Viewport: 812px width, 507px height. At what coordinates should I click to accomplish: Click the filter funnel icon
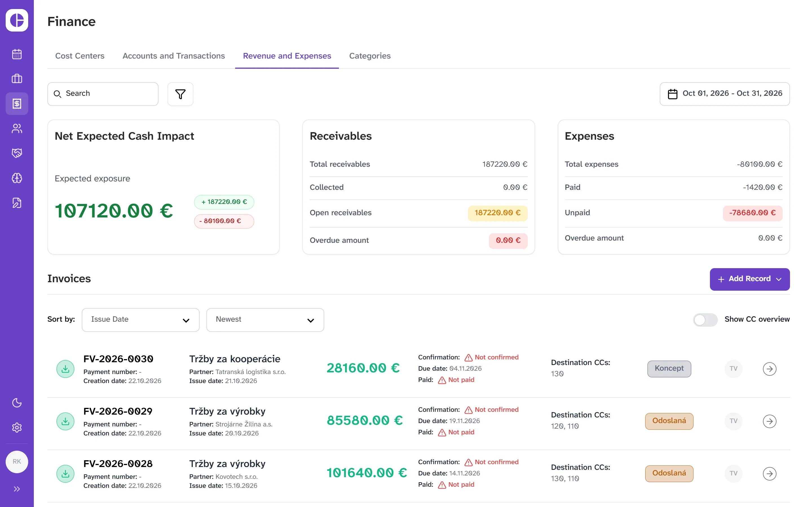click(x=180, y=94)
